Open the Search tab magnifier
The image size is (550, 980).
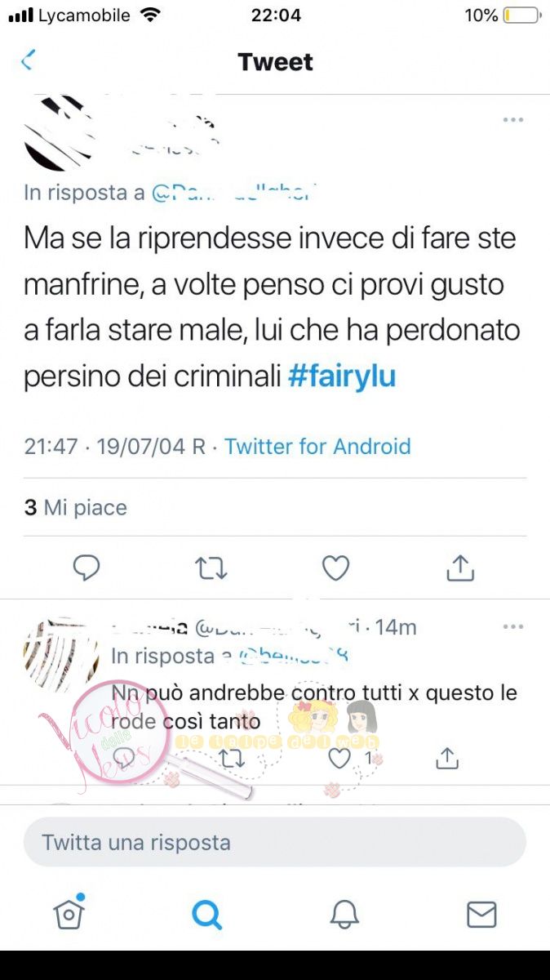pyautogui.click(x=206, y=915)
